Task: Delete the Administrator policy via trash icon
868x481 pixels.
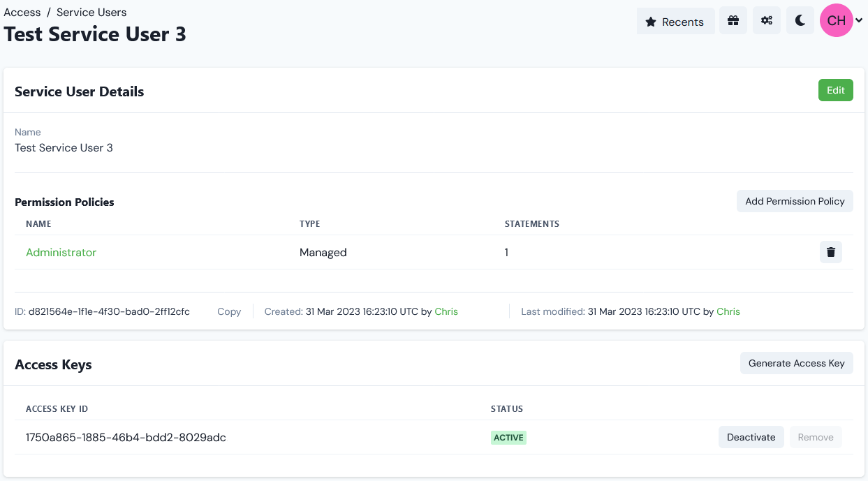Action: [830, 252]
